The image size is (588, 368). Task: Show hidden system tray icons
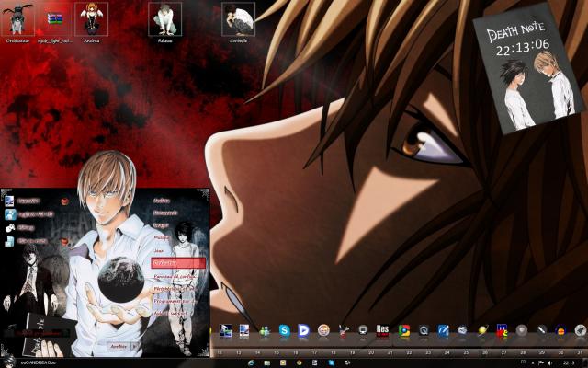[533, 363]
